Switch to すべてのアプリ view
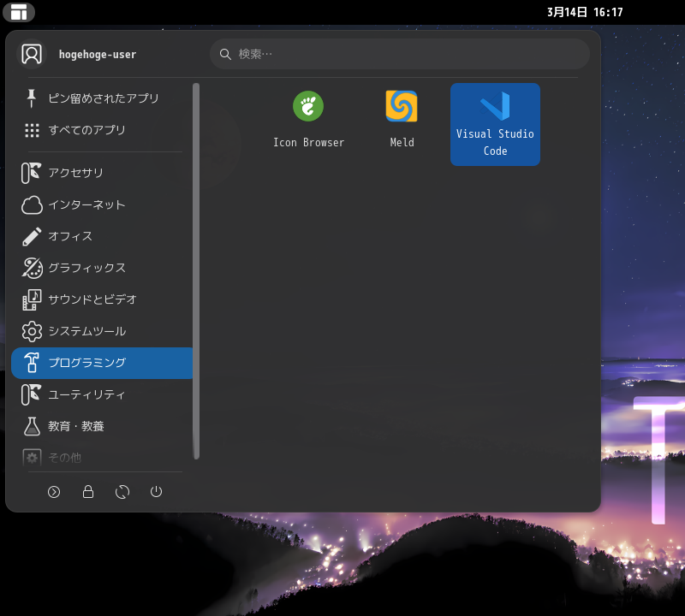 click(x=97, y=130)
